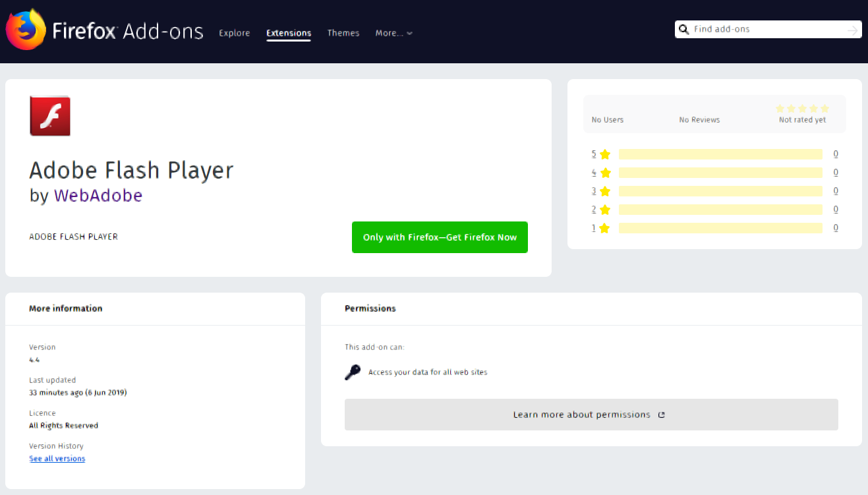Click Access your data for all web sites
The height and width of the screenshot is (495, 868).
click(428, 372)
